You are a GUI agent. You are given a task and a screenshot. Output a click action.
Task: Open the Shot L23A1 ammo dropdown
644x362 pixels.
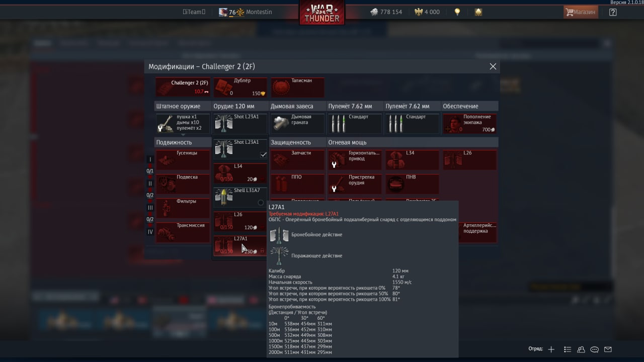tap(240, 124)
